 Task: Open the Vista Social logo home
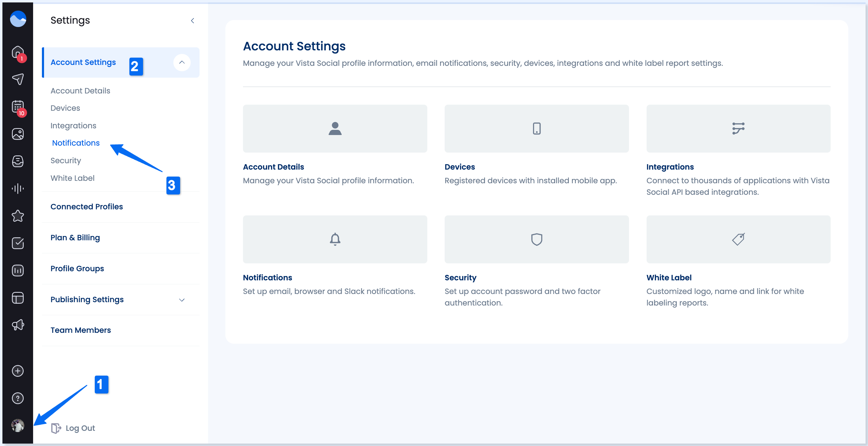tap(18, 19)
